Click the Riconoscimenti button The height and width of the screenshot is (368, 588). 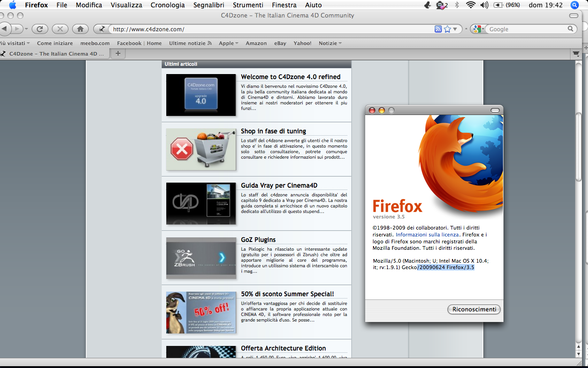(x=474, y=310)
